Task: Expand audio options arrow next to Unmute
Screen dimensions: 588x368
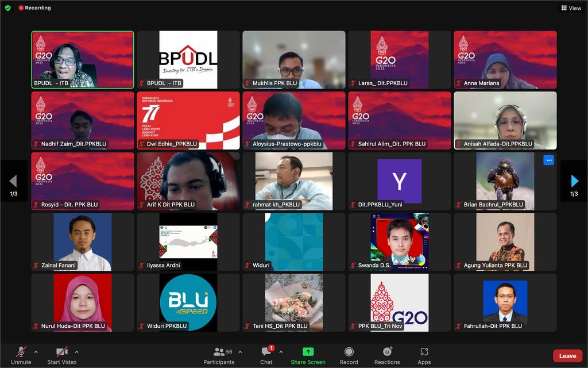Action: click(x=36, y=352)
